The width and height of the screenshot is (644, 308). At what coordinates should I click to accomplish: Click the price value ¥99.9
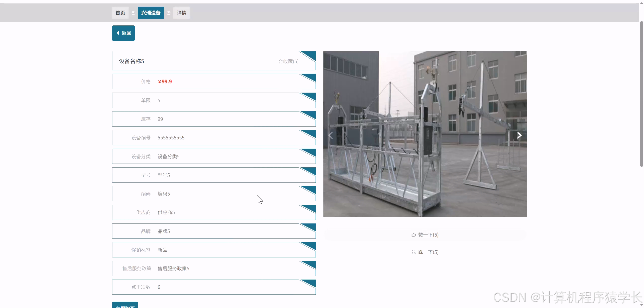(x=165, y=82)
